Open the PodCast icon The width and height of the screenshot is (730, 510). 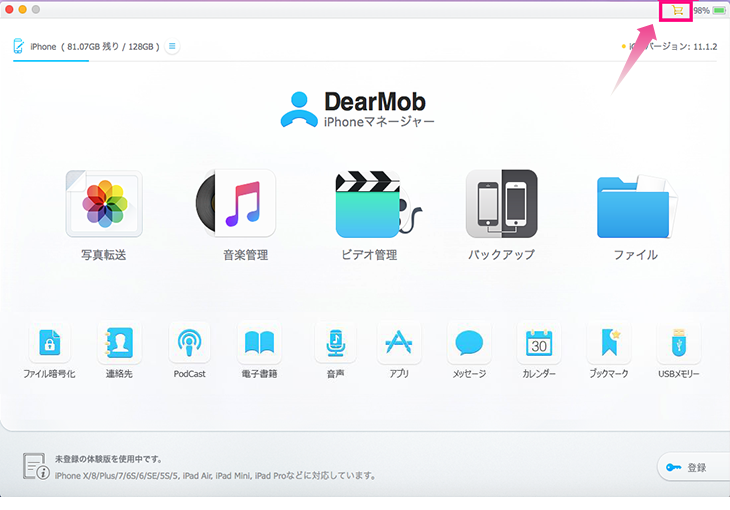(189, 343)
